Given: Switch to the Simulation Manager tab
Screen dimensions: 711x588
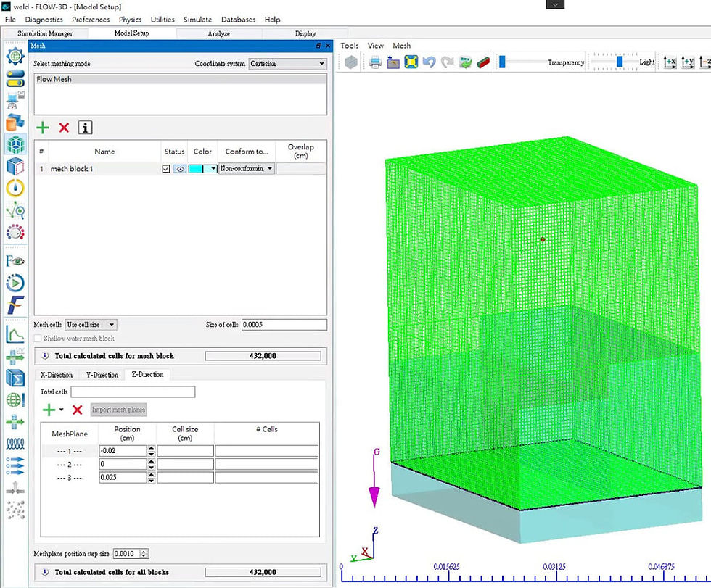Looking at the screenshot, I should tap(45, 33).
